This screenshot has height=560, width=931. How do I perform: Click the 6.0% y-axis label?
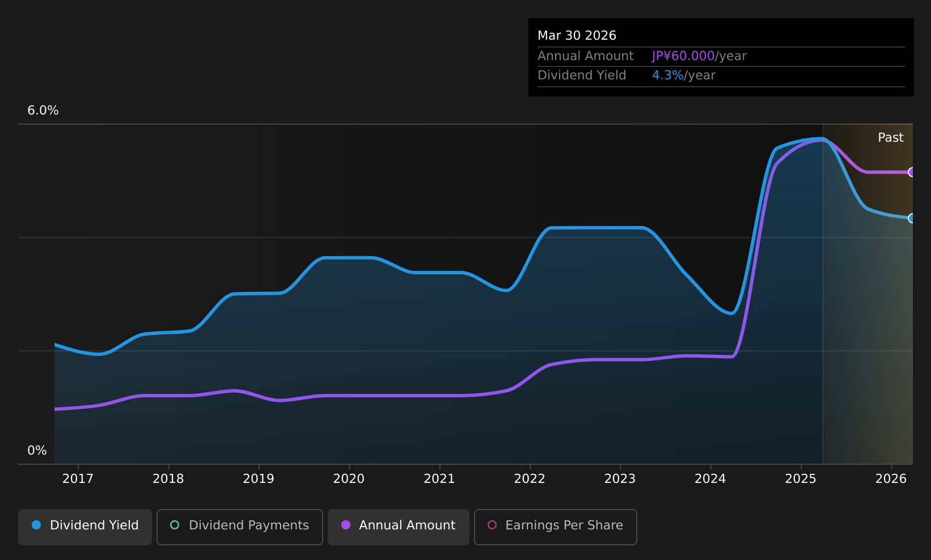43,111
